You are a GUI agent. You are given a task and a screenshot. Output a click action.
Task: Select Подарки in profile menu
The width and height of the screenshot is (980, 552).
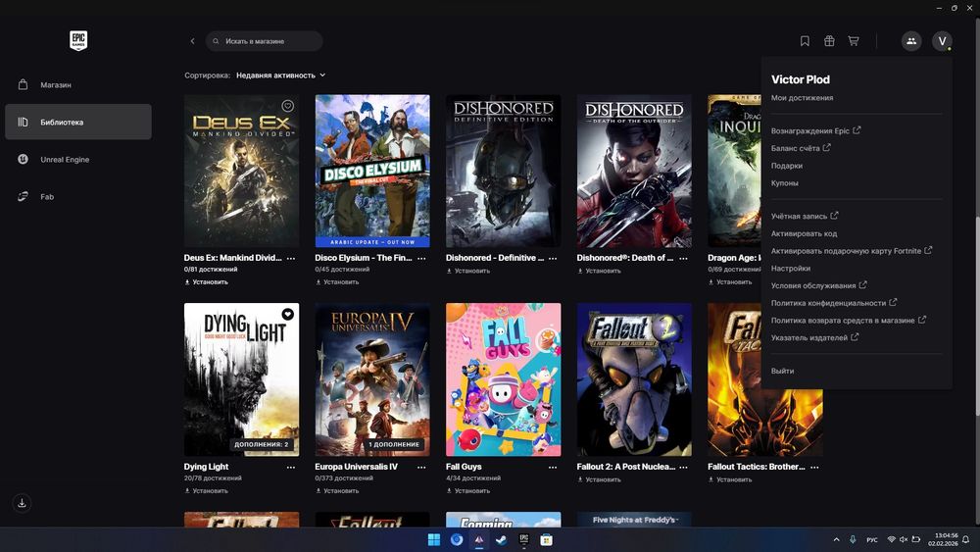[786, 166]
